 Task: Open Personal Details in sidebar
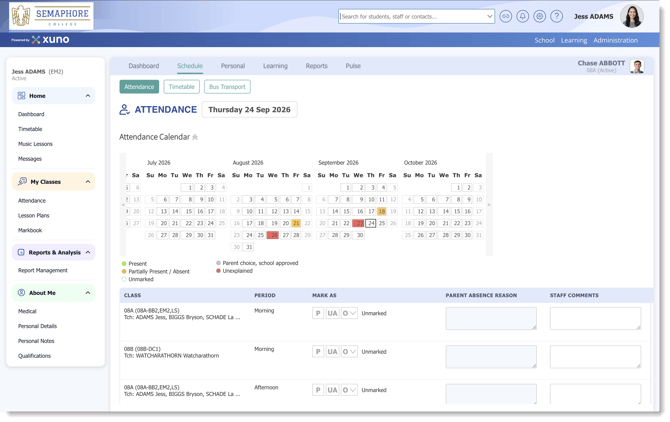[x=38, y=326]
